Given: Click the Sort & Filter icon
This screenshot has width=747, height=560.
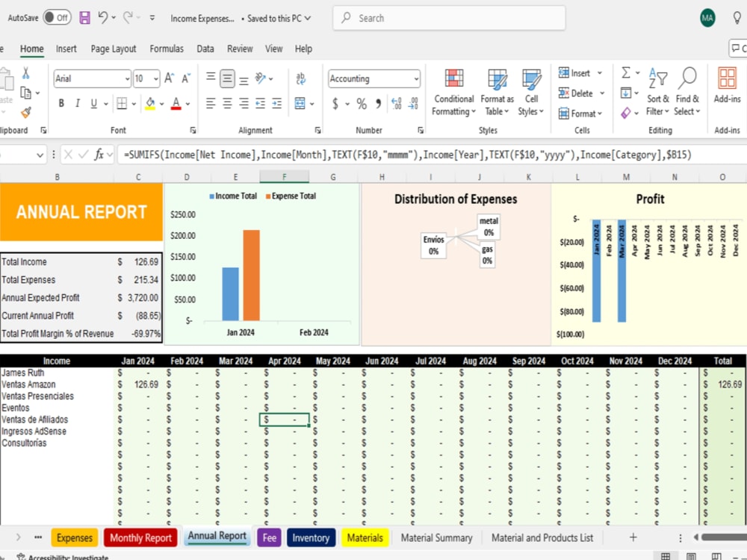Looking at the screenshot, I should (657, 93).
